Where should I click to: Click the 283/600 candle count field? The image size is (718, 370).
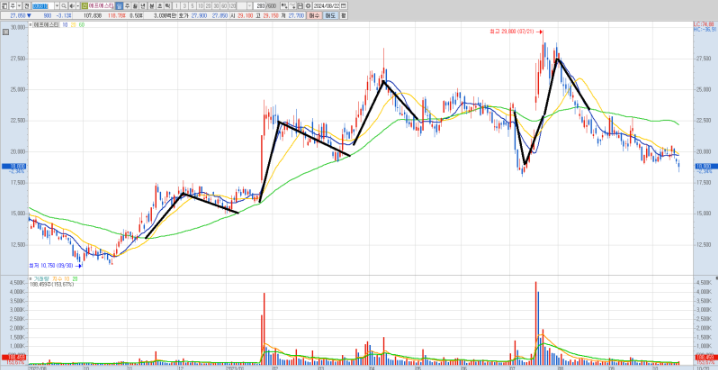click(x=265, y=6)
